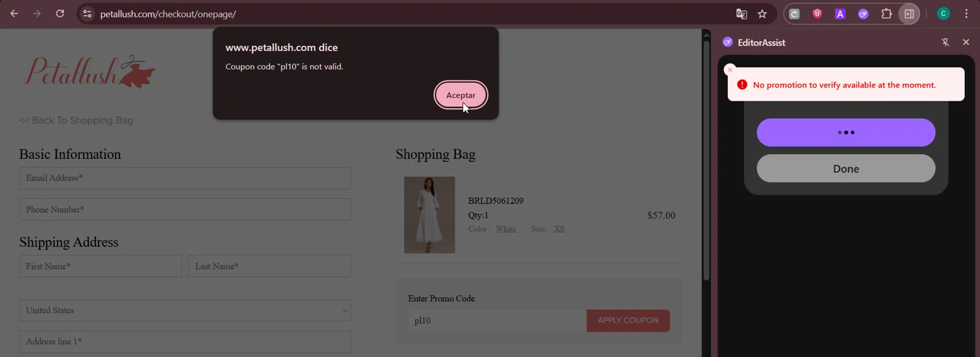This screenshot has height=357, width=980.
Task: Open the green C extension icon
Action: (x=794, y=14)
